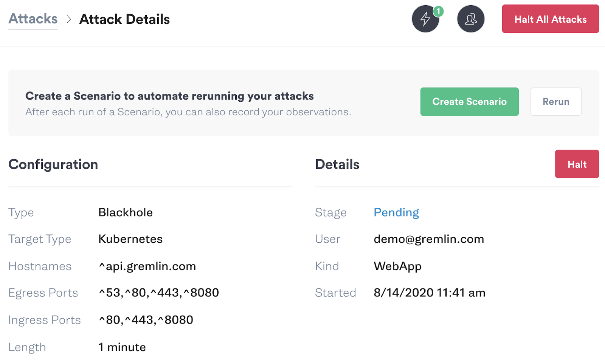
Task: Click the Kind label in Details
Action: [327, 266]
